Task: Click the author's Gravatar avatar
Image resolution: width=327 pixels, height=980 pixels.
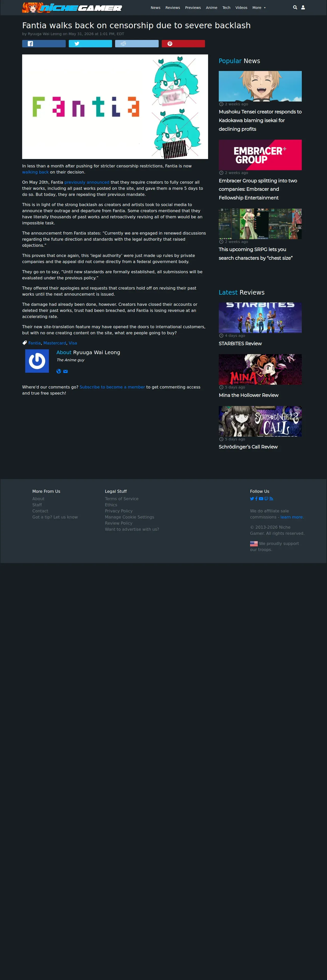Action: click(37, 361)
